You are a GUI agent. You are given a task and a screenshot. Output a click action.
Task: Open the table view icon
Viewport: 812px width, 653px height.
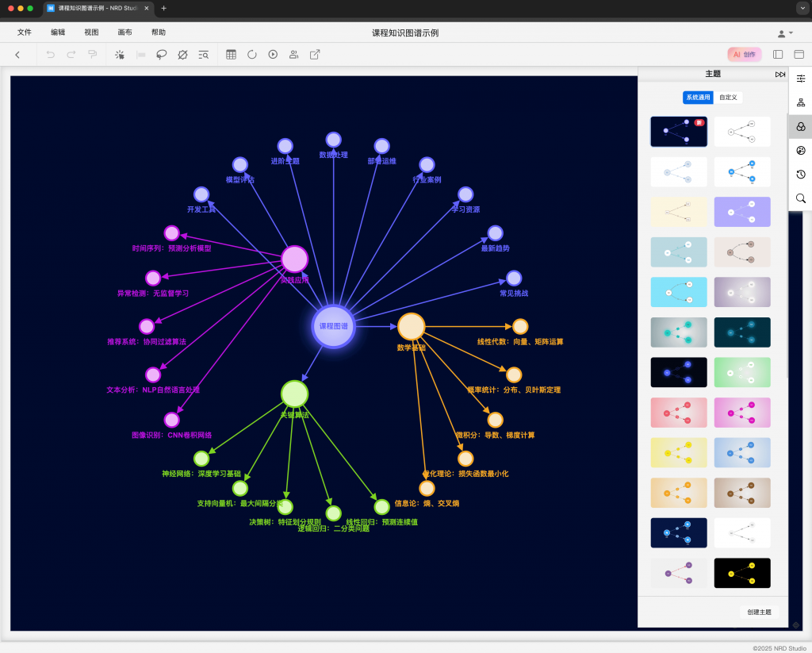click(231, 55)
